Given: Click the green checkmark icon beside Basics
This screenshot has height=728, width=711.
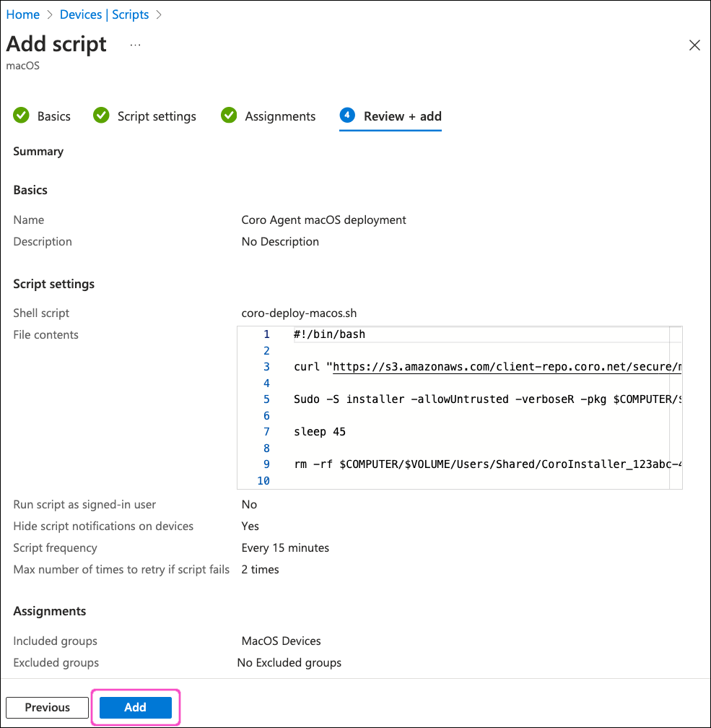Looking at the screenshot, I should [22, 116].
